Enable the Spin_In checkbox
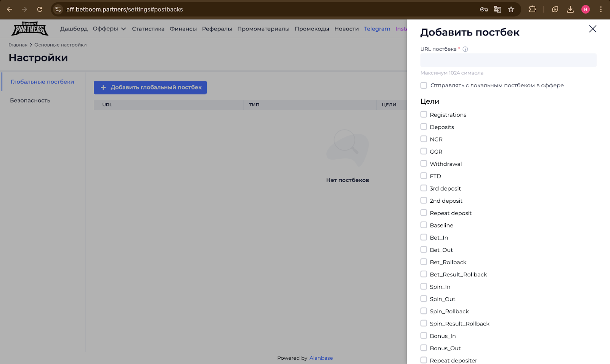The image size is (610, 364). point(424,286)
